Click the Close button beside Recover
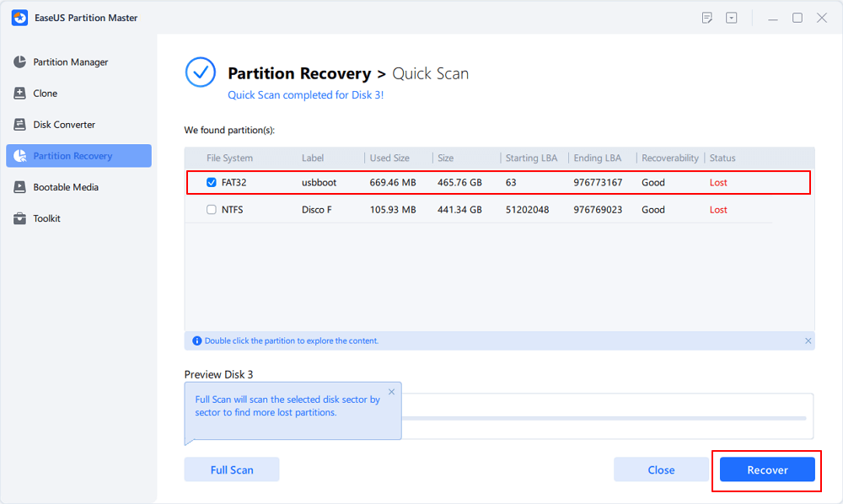 (661, 470)
